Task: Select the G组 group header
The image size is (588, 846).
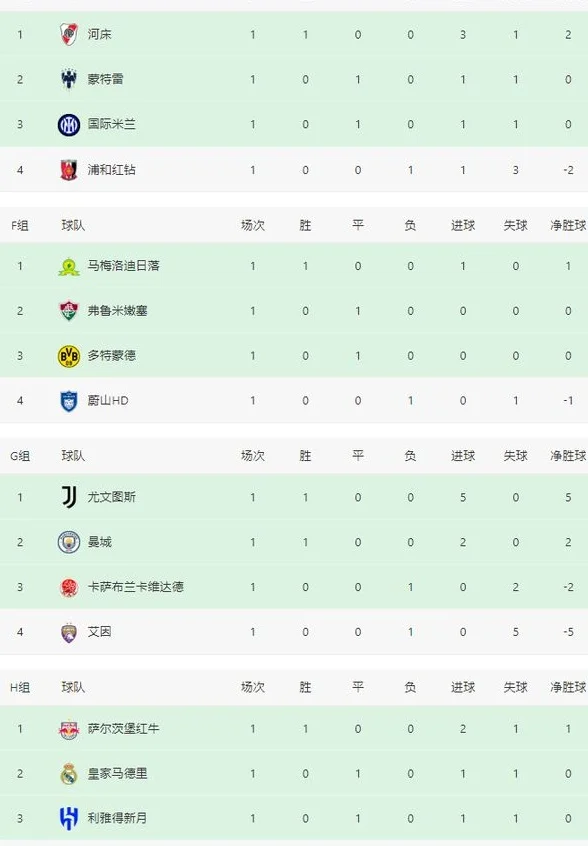Action: (20, 456)
